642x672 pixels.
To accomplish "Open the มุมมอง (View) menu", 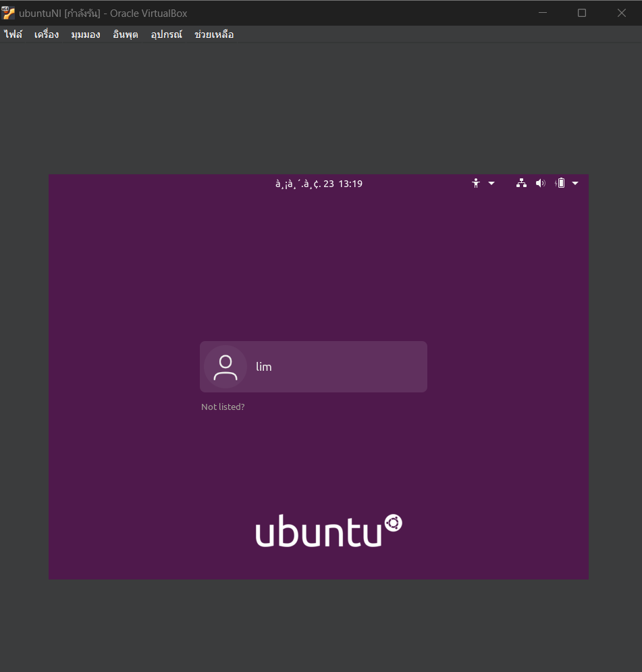I will point(86,34).
